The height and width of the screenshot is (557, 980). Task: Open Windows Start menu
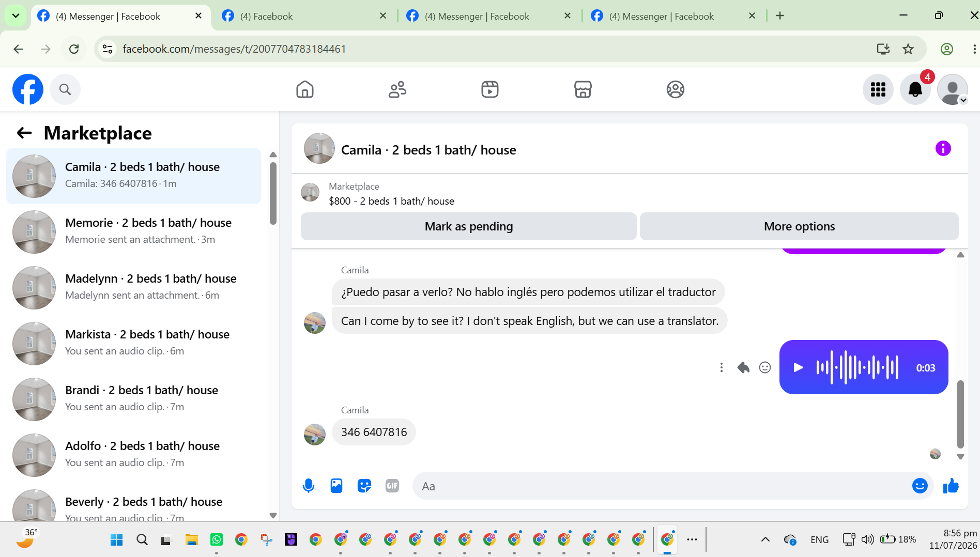tap(117, 540)
